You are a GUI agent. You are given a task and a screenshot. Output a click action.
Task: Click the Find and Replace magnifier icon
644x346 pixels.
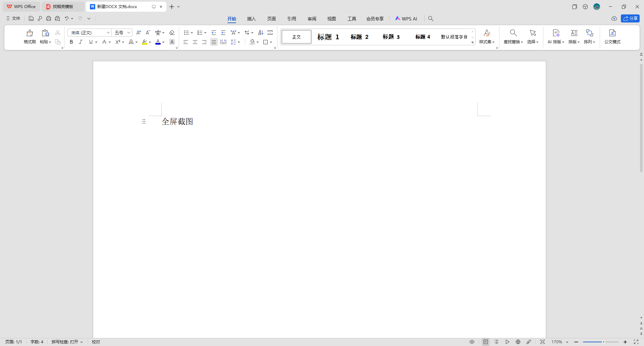pyautogui.click(x=513, y=33)
